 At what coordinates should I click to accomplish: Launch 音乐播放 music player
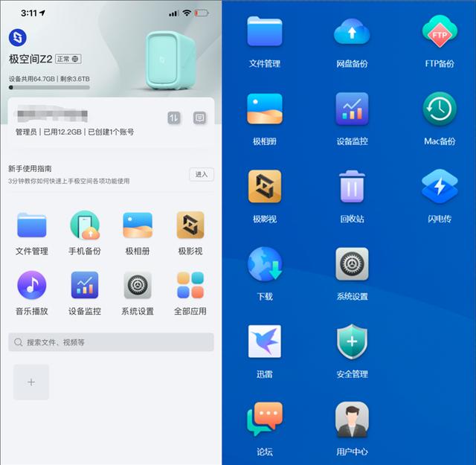tap(31, 285)
